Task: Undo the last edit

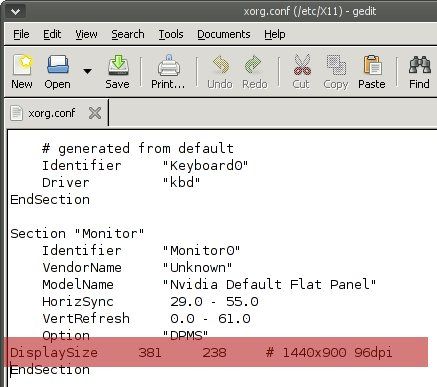Action: [x=220, y=72]
